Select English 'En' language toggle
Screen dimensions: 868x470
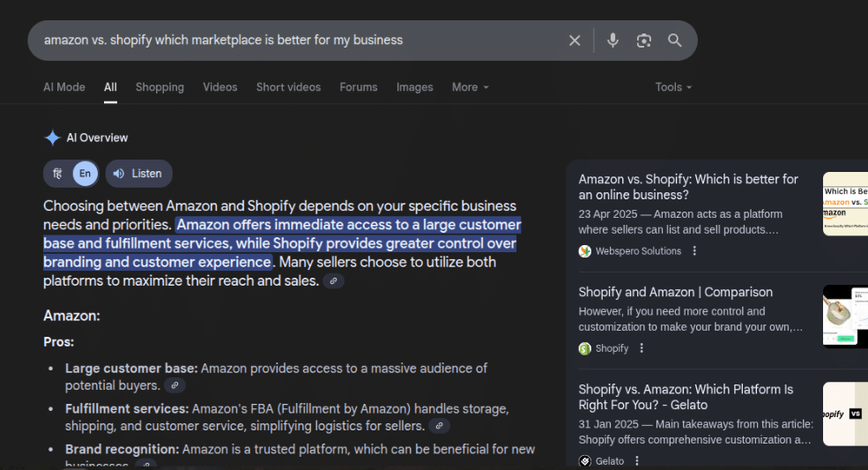[85, 174]
